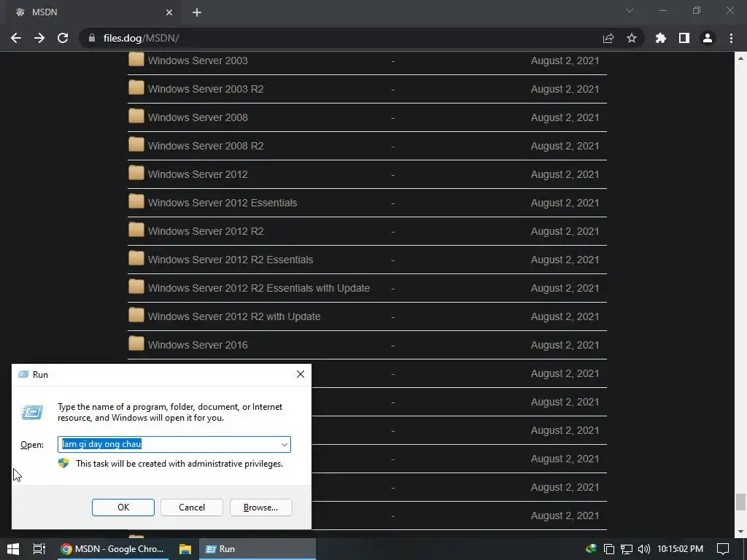Expand the Open combo box dropdown arrow
The image size is (747, 560).
(284, 444)
